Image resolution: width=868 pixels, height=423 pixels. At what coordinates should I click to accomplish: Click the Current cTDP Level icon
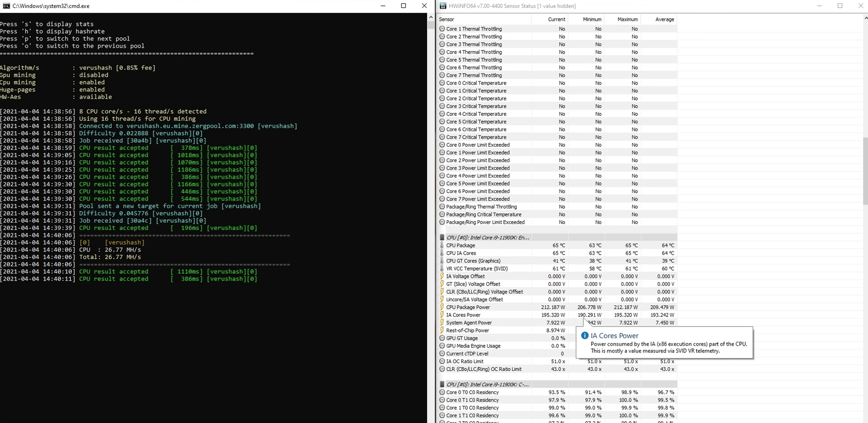[x=442, y=353]
